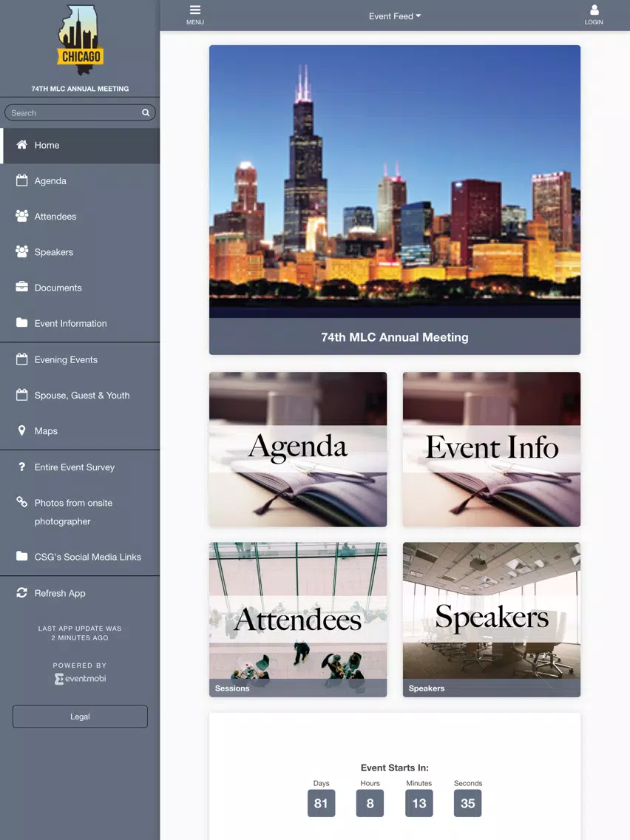Click the search magnifier icon
Screen dimensions: 630x840
(146, 112)
